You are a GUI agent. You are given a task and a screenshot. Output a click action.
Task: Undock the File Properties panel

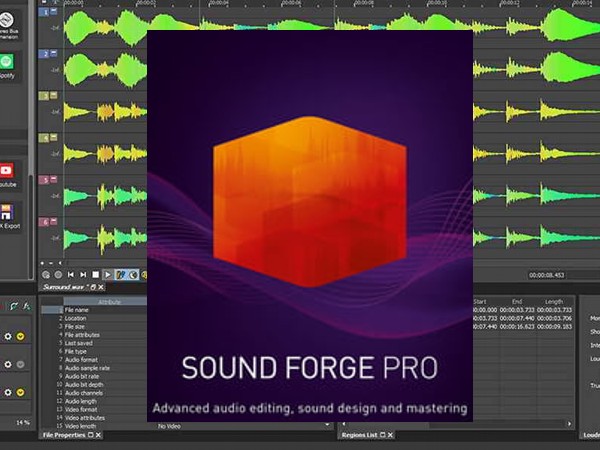coord(91,435)
